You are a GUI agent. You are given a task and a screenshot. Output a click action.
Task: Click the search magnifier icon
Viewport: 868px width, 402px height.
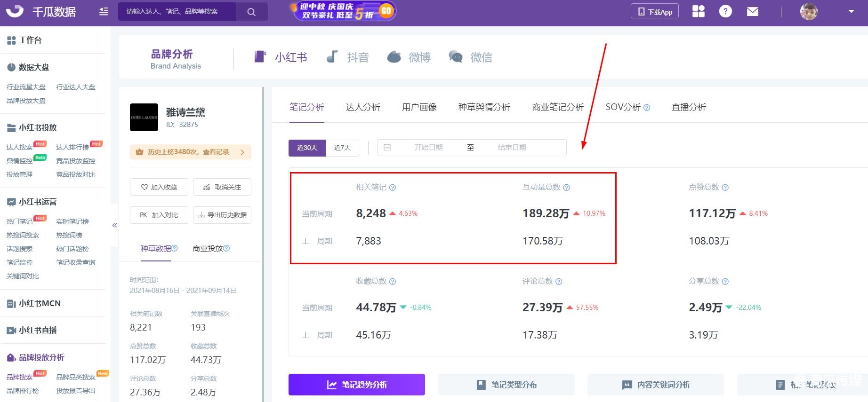[x=251, y=12]
